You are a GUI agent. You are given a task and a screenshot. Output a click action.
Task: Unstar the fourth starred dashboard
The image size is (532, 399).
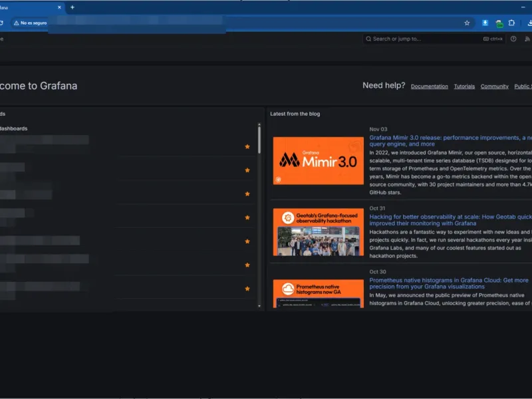247,217
